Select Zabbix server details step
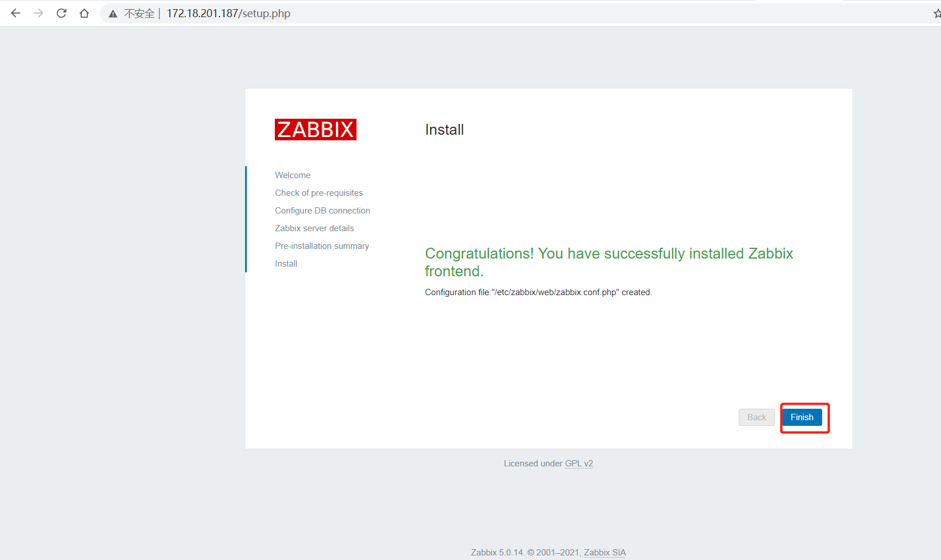The height and width of the screenshot is (560, 941). tap(314, 228)
